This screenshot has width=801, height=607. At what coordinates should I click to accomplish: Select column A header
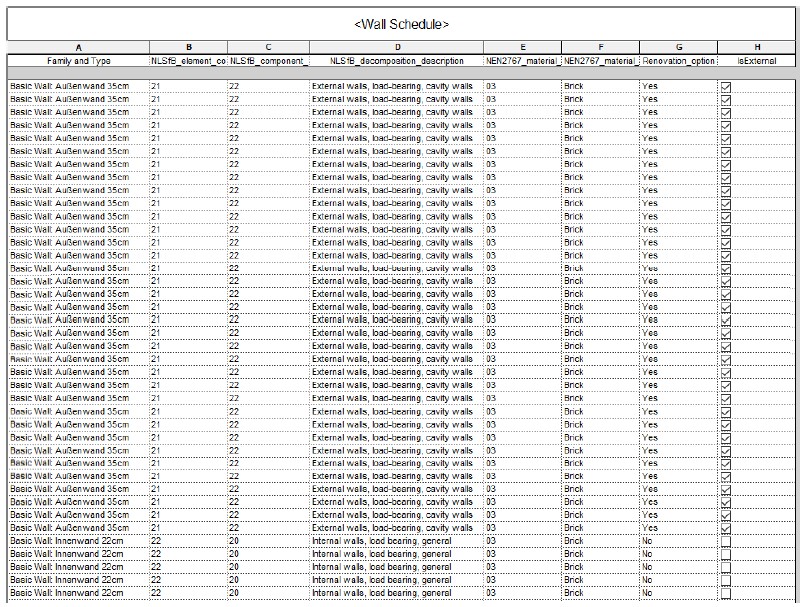pyautogui.click(x=78, y=48)
